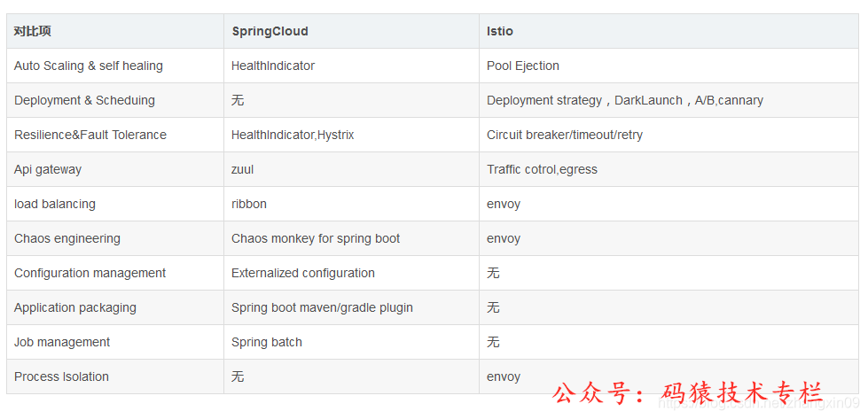Viewport: 868px width, 419px height.
Task: Select the Pool Ejection cell
Action: click(669, 66)
